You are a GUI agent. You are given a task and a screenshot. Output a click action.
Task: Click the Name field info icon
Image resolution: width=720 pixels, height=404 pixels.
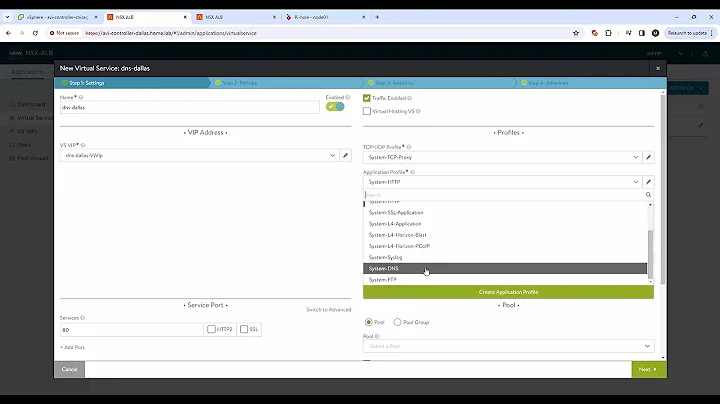click(81, 97)
